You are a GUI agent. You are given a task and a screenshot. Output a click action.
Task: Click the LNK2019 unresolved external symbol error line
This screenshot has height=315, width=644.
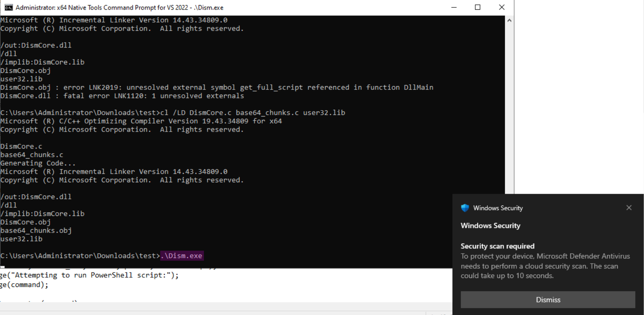pyautogui.click(x=217, y=88)
